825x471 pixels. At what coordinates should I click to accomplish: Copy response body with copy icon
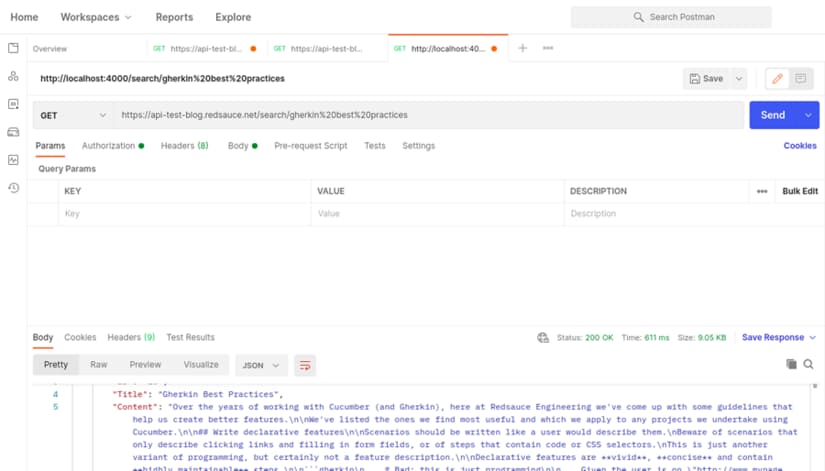(x=791, y=364)
